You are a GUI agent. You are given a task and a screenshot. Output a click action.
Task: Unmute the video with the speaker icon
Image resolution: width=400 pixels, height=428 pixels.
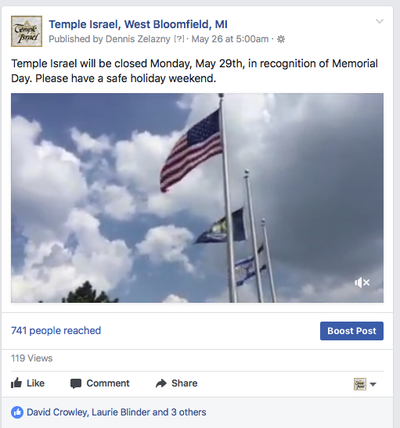[x=362, y=283]
